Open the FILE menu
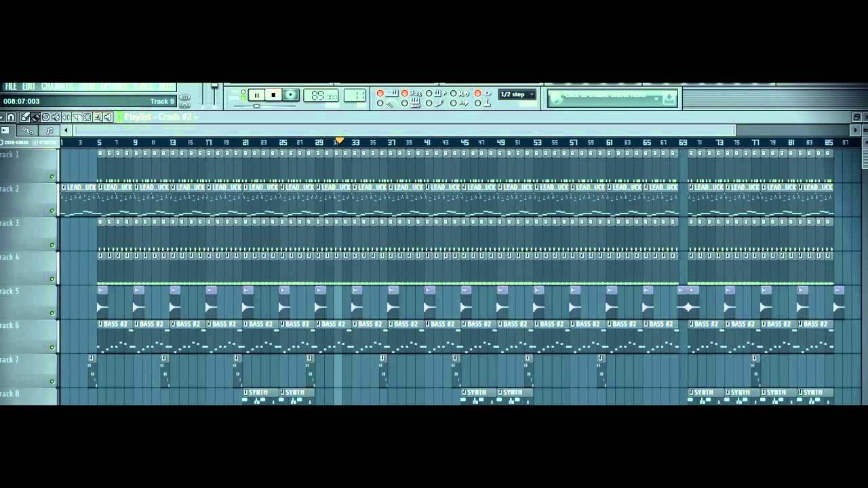Image resolution: width=868 pixels, height=488 pixels. [x=11, y=87]
